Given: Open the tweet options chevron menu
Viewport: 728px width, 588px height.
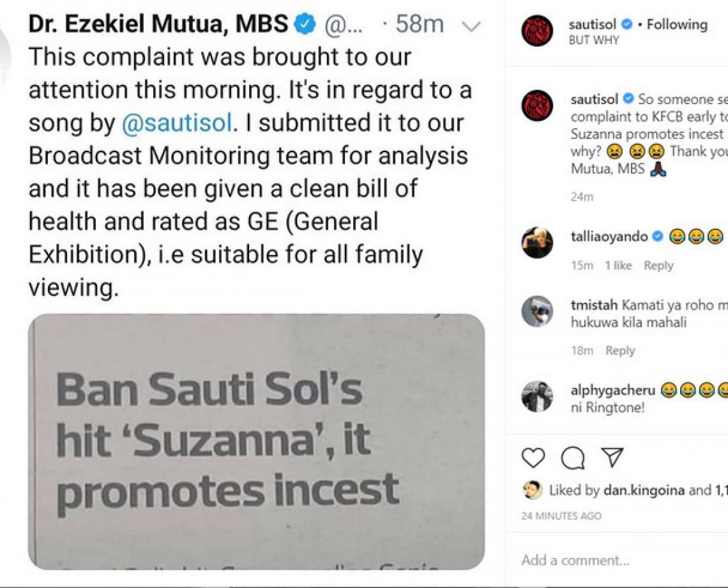Looking at the screenshot, I should (471, 26).
